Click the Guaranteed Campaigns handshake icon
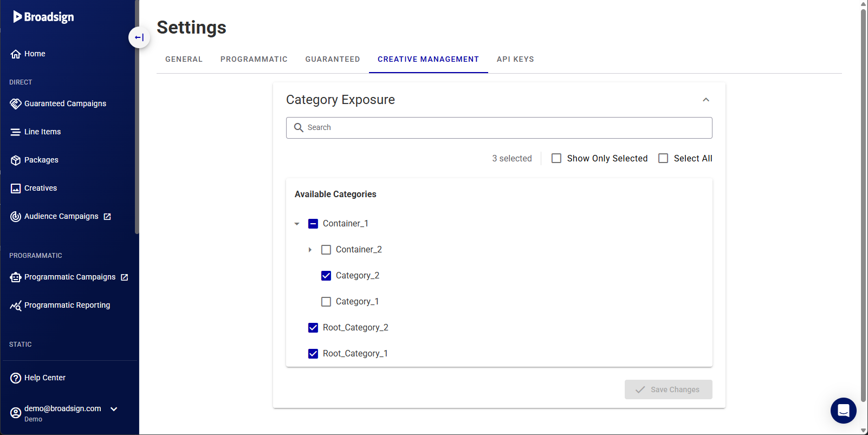Viewport: 868px width, 435px height. click(16, 103)
